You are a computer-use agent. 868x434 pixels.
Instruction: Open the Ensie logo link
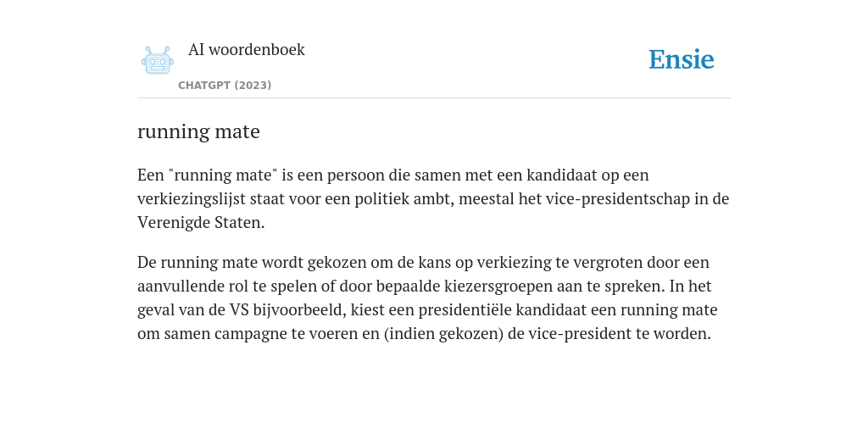point(682,59)
